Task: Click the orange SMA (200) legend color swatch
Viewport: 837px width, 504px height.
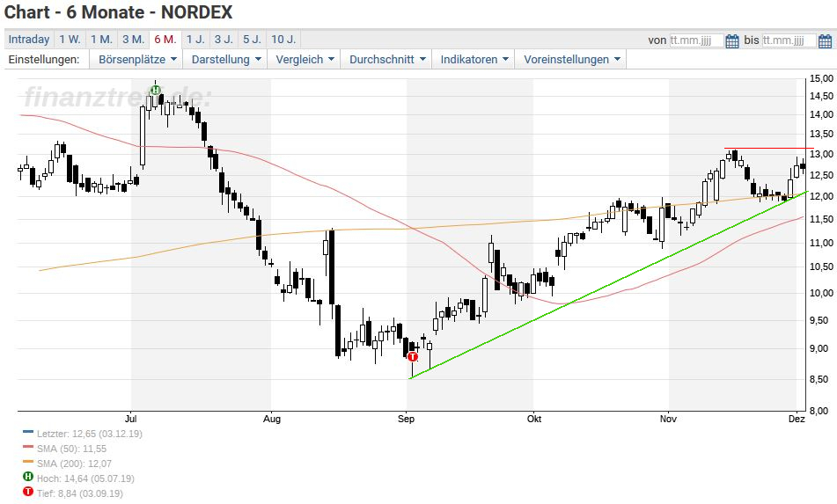Action: coord(28,462)
